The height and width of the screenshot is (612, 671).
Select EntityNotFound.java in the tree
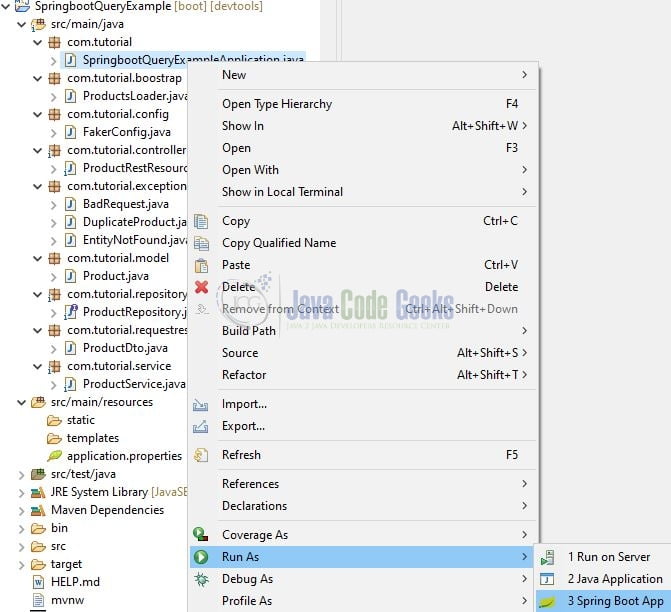(135, 240)
